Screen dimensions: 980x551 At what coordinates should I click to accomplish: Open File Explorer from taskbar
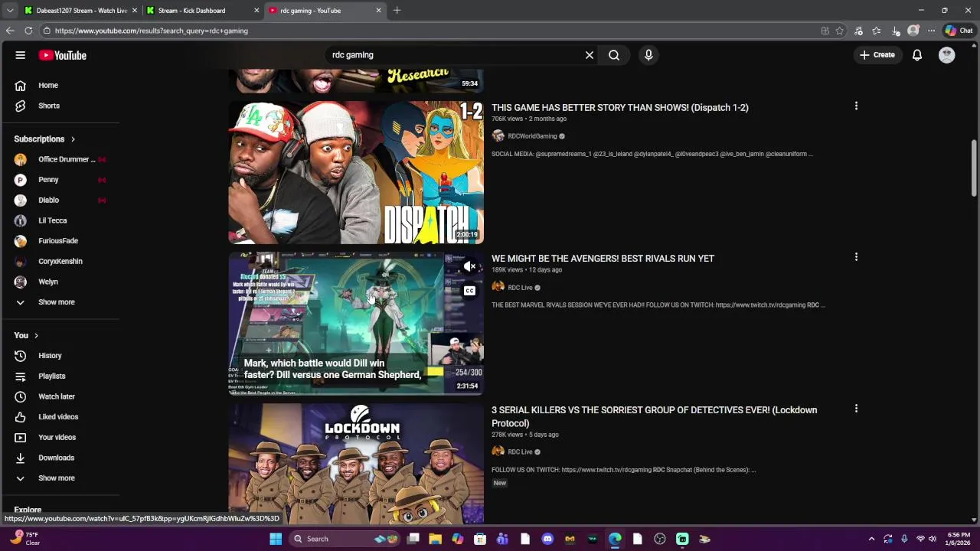[x=435, y=539]
